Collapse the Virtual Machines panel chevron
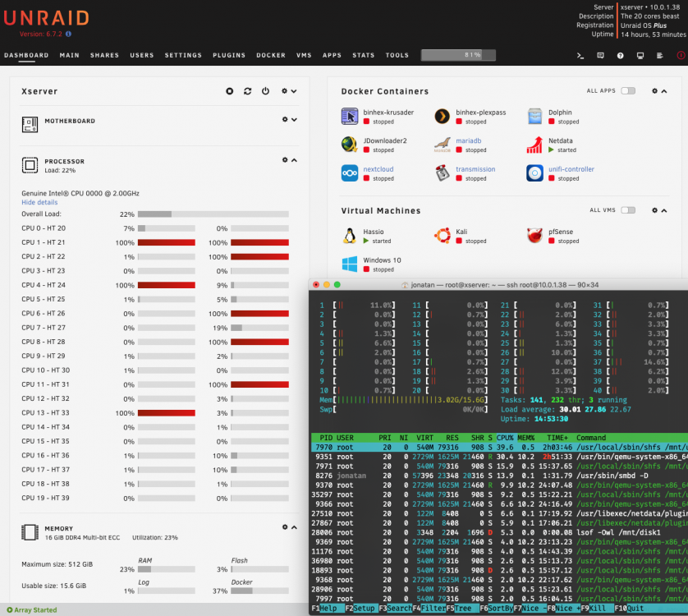The width and height of the screenshot is (688, 616). pos(664,211)
